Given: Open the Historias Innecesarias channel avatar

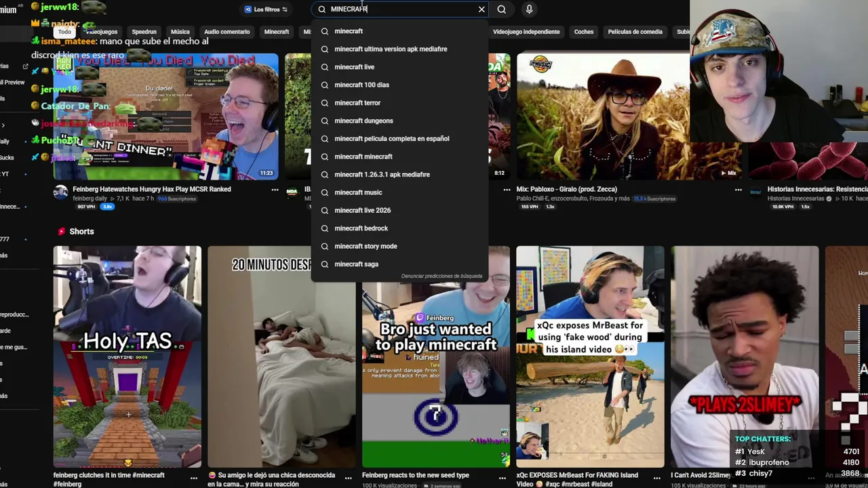Looking at the screenshot, I should coord(755,192).
